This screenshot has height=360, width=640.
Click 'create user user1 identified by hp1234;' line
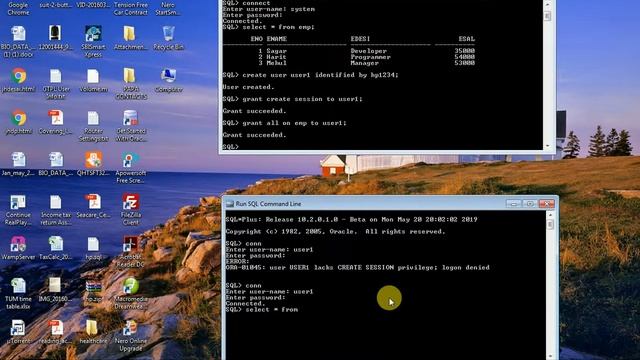[310, 75]
